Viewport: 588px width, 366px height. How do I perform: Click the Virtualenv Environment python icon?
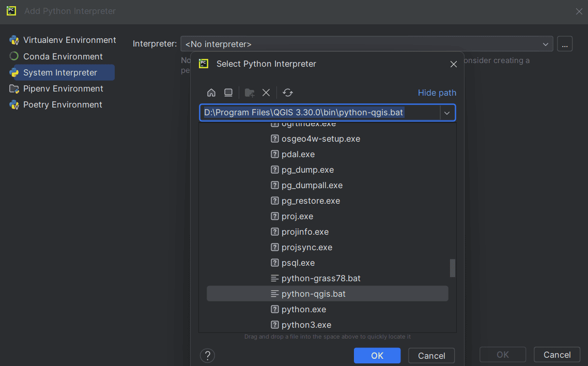[x=14, y=40]
